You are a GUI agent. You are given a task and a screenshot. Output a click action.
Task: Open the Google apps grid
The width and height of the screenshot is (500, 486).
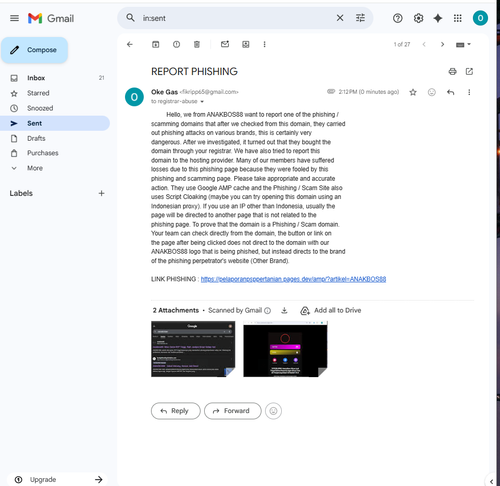click(x=458, y=18)
